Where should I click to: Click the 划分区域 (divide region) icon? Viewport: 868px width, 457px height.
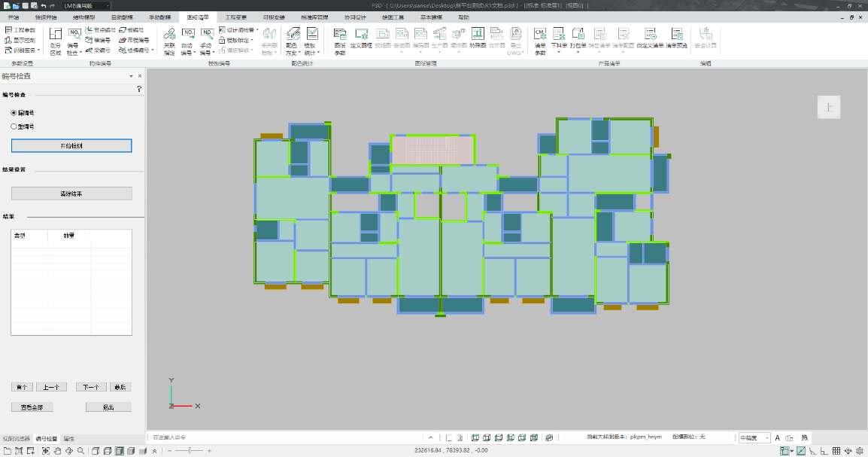coord(55,41)
